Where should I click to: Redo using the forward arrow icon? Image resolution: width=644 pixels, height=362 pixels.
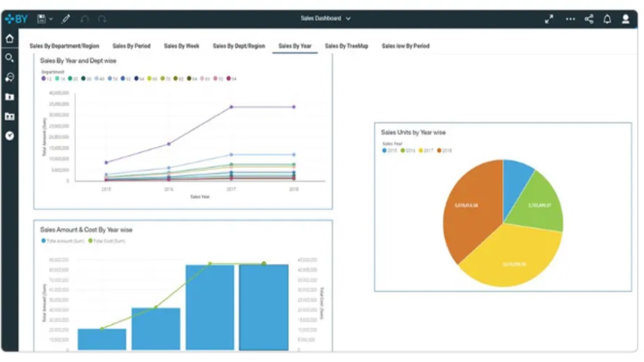pos(102,19)
